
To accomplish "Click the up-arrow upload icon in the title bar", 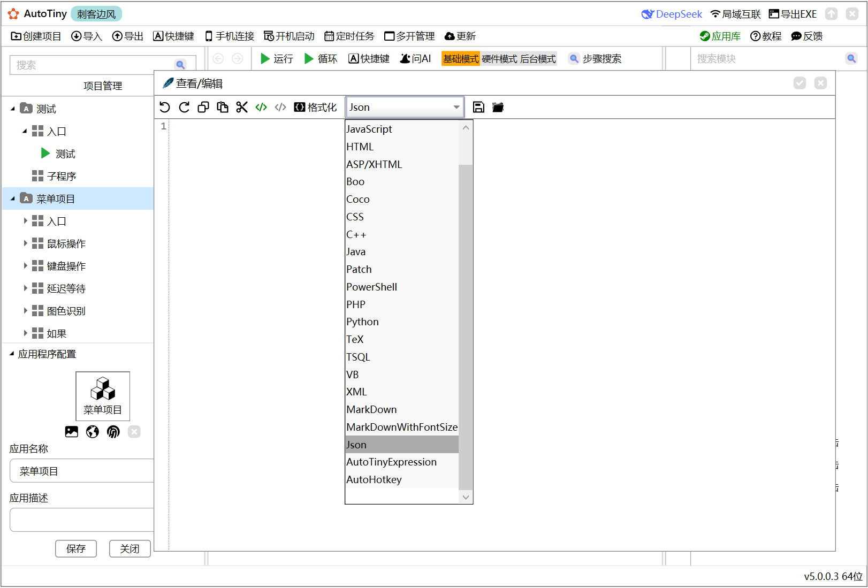I will click(831, 14).
